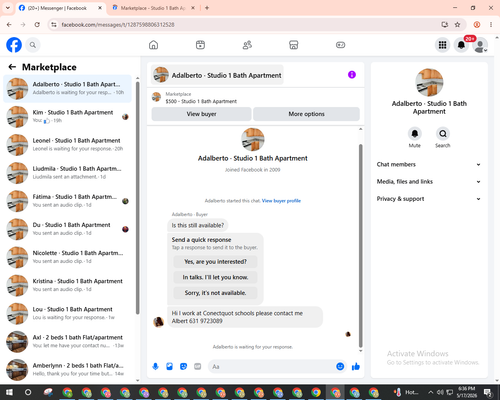Screen dimensions: 500x400
Task: Open the Liudmila Studio 1 Bath chat
Action: 67,173
